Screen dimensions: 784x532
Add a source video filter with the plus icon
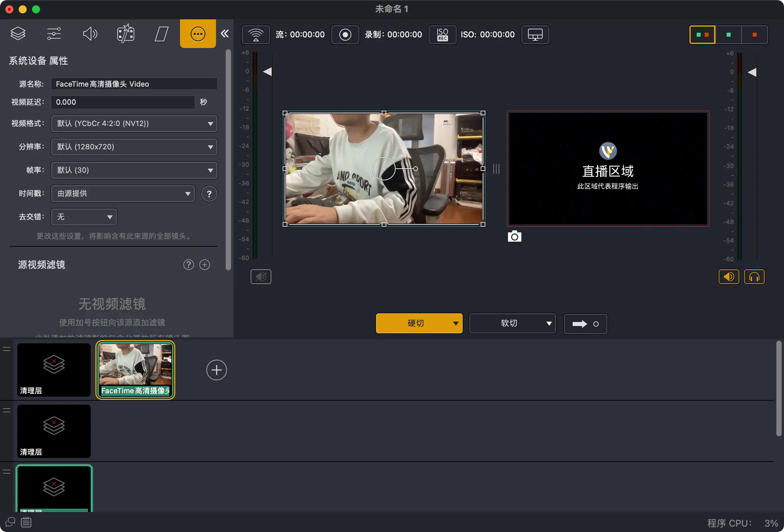click(204, 264)
